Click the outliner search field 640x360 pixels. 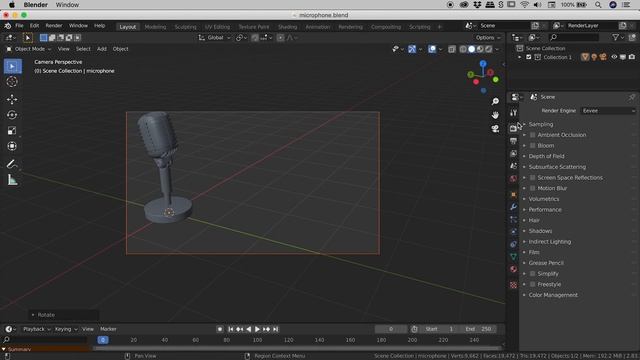(x=574, y=38)
